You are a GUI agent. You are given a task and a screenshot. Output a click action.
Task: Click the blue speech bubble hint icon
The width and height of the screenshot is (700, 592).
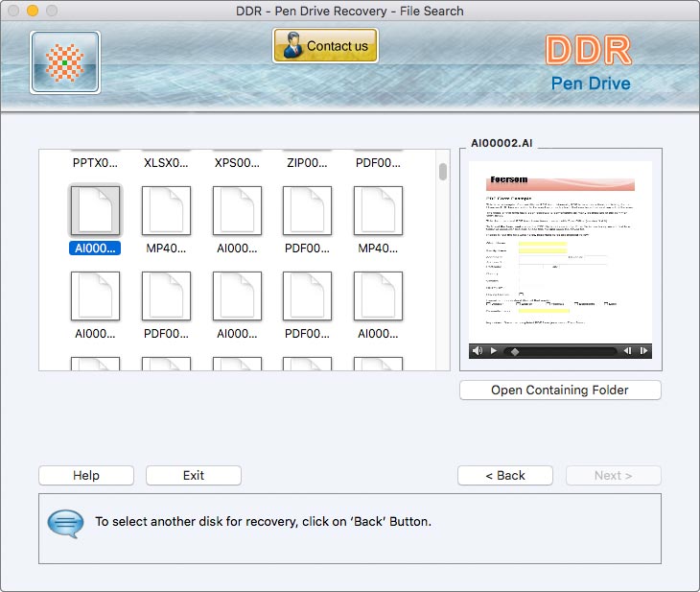point(65,523)
